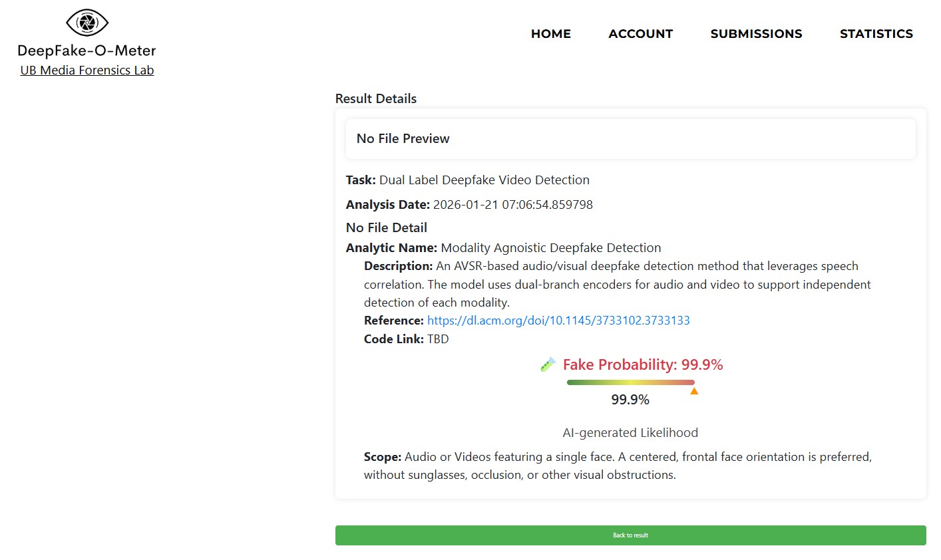Click the Result Details heading

click(x=376, y=98)
